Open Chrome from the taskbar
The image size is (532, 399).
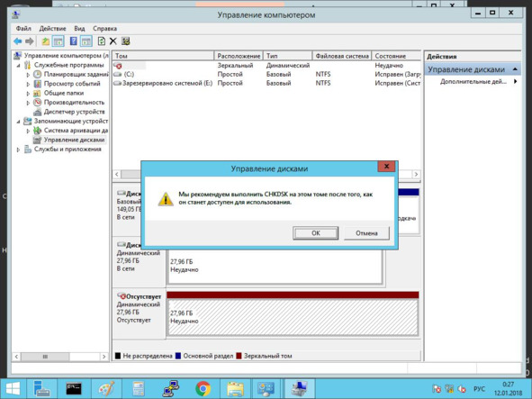[x=203, y=389]
